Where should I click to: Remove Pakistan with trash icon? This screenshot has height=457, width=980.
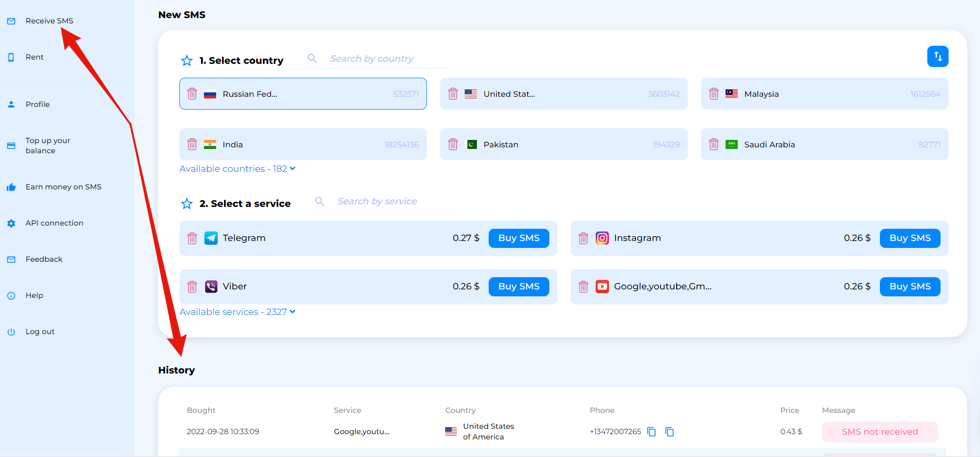coord(453,144)
